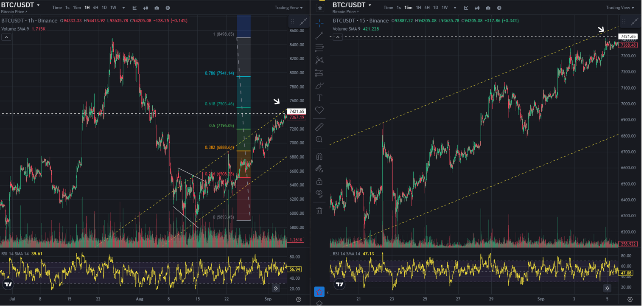The image size is (644, 306).
Task: Open the BTC/USDT pair selector on the right chart
Action: click(352, 5)
